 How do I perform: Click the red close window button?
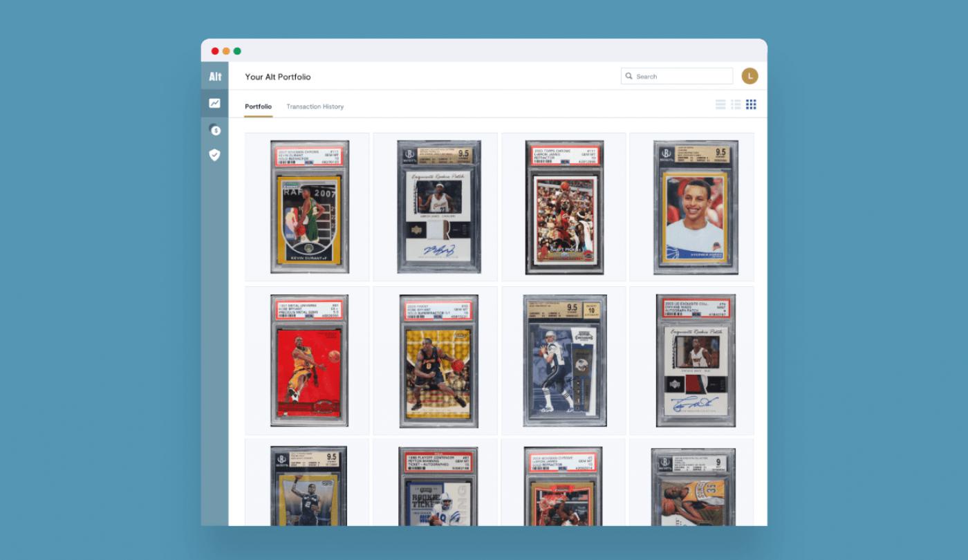215,51
